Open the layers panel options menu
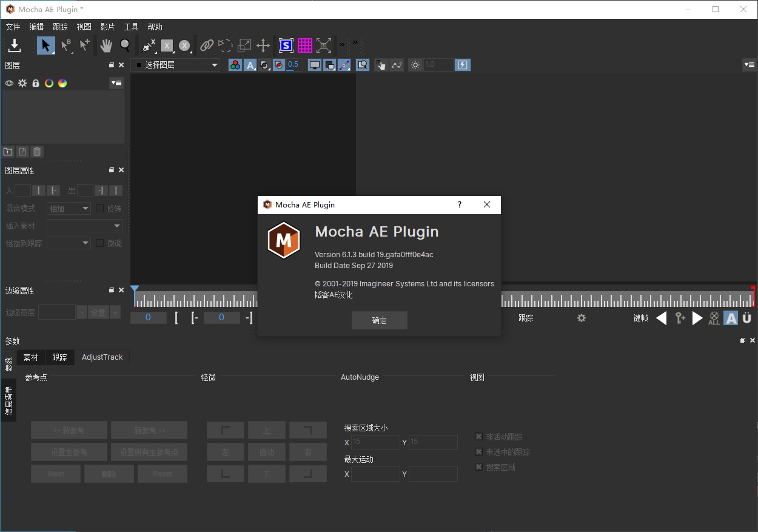 116,83
